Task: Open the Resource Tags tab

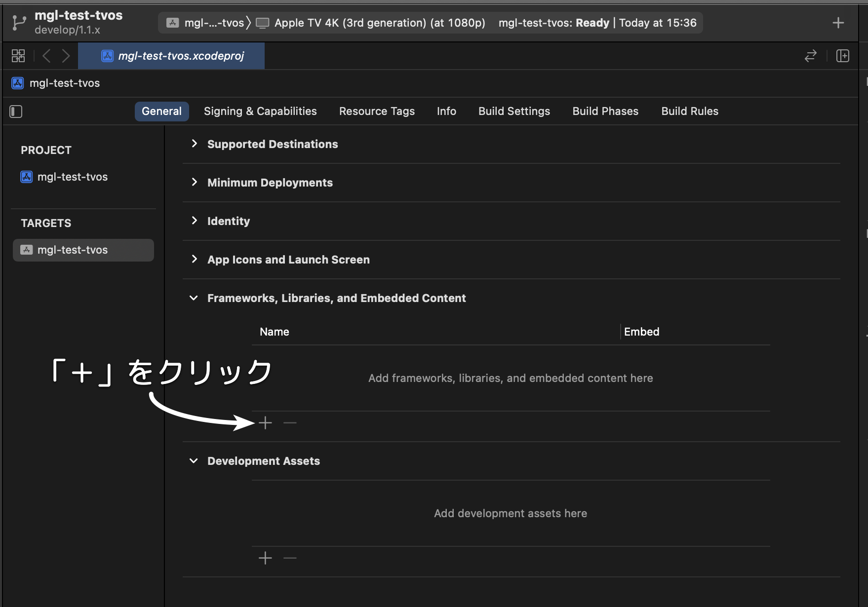Action: (377, 112)
